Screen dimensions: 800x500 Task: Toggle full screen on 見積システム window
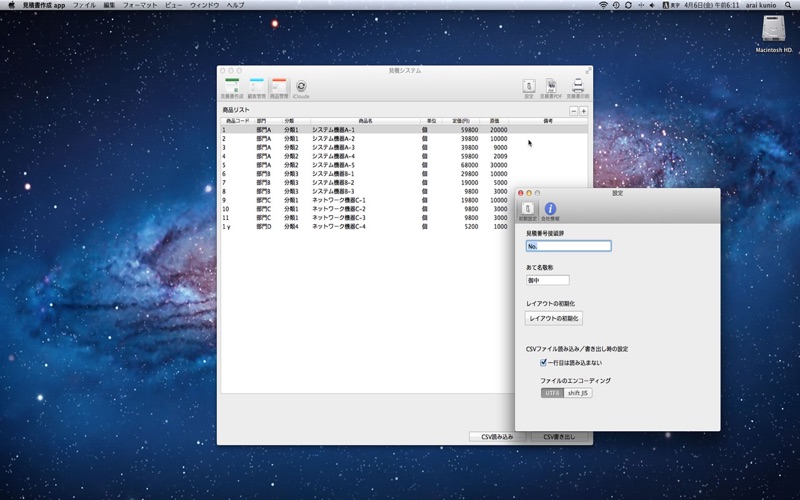pyautogui.click(x=588, y=70)
